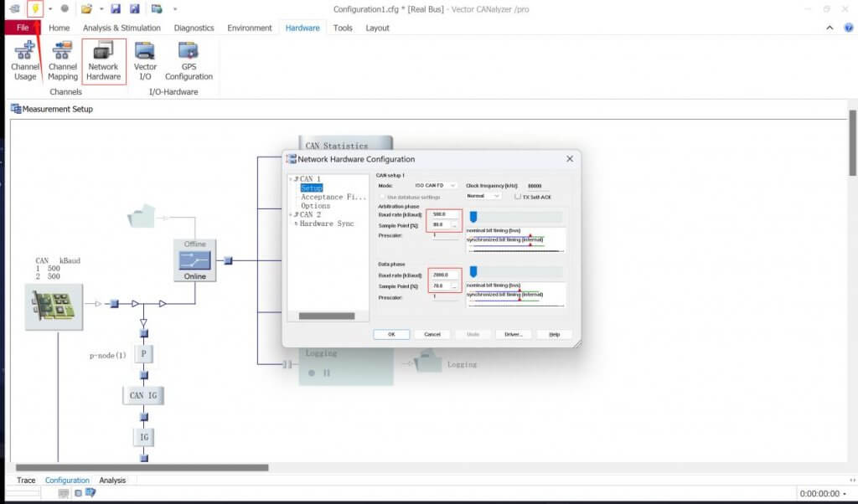Screen dimensions: 858x504
Task: Open the Mode dropdown showing ISO CAN FD
Action: tap(435, 185)
